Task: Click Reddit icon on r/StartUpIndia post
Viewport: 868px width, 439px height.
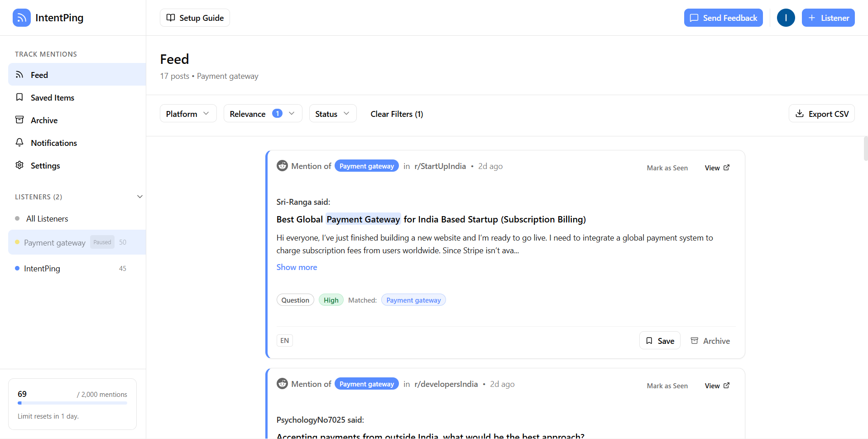Action: point(282,166)
